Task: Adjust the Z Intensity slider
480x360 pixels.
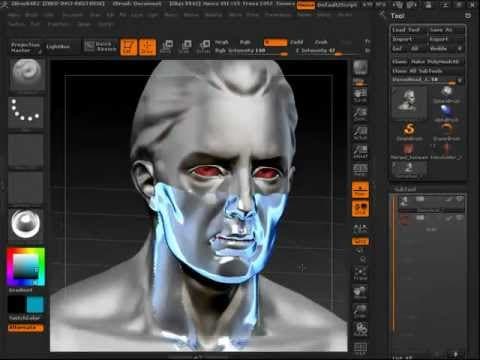Action: (x=328, y=51)
